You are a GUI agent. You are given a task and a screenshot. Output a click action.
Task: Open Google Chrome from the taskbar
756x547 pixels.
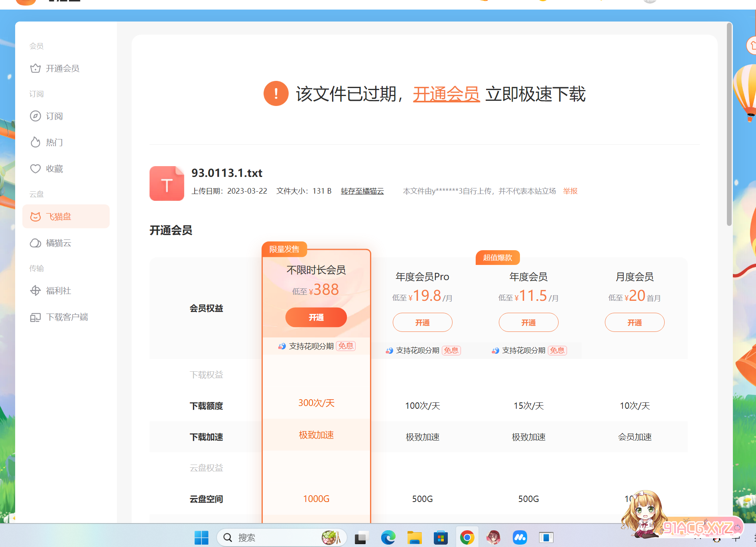click(x=467, y=537)
